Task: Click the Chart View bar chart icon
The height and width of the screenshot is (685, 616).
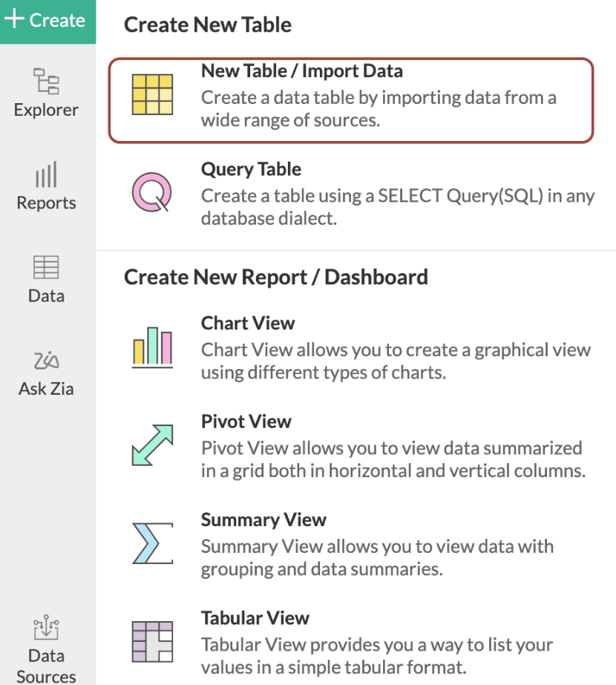Action: 152,347
